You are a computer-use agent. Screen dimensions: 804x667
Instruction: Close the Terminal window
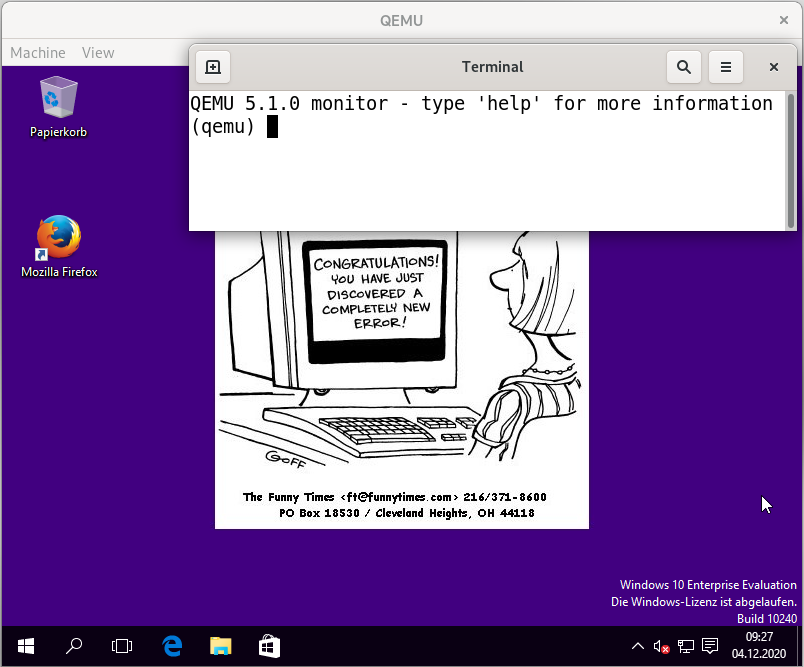tap(774, 67)
